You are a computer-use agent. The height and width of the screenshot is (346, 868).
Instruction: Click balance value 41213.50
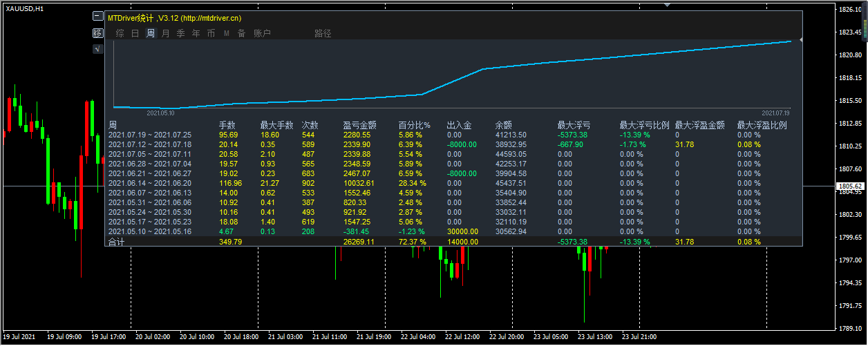[x=511, y=135]
